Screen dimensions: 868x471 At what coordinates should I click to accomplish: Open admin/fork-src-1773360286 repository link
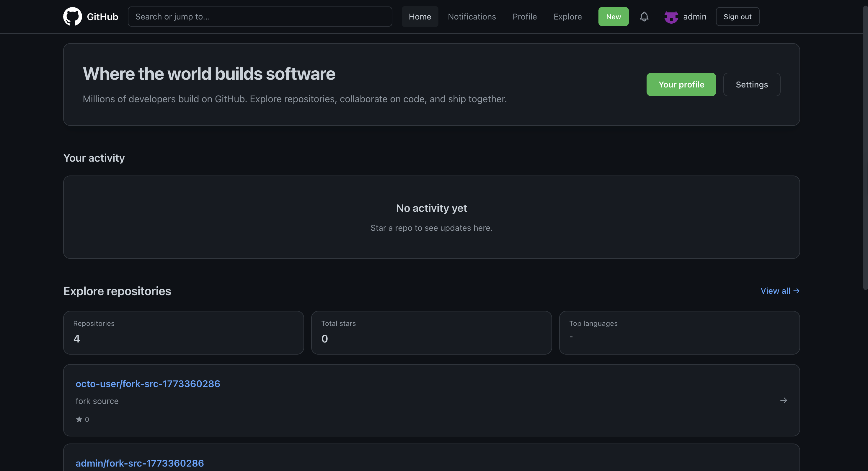pos(139,463)
